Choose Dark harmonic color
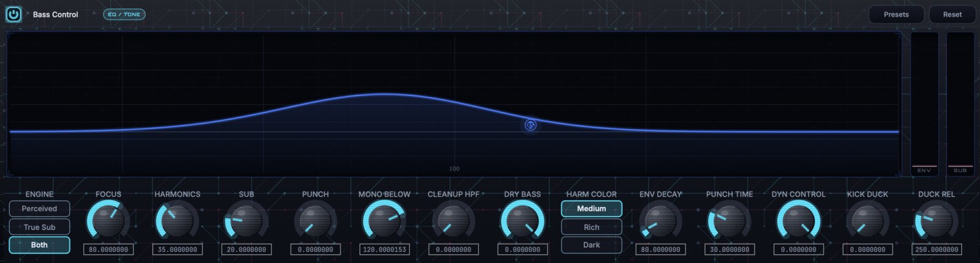This screenshot has height=263, width=980. 592,245
